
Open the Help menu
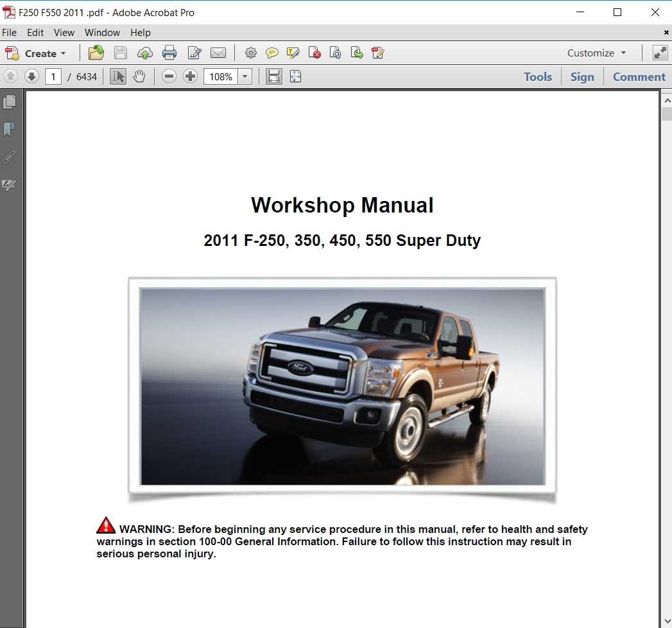(140, 33)
